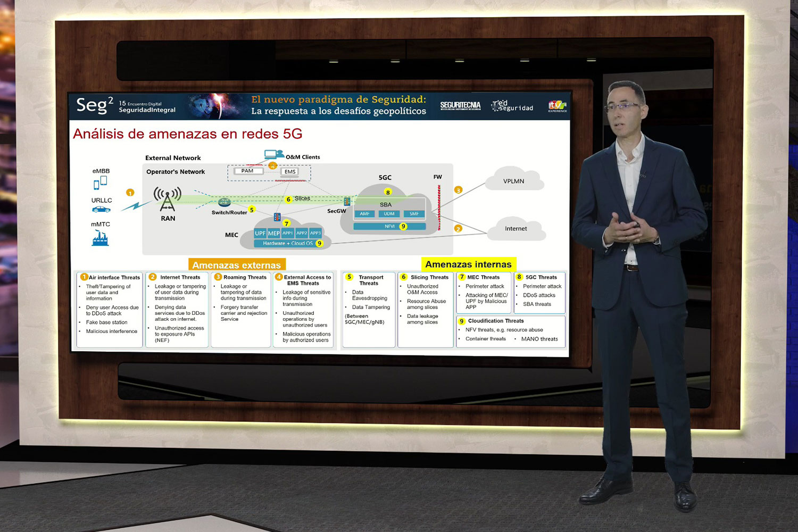Click number badge 1 beside the RAN
This screenshot has height=532, width=798.
[x=130, y=193]
